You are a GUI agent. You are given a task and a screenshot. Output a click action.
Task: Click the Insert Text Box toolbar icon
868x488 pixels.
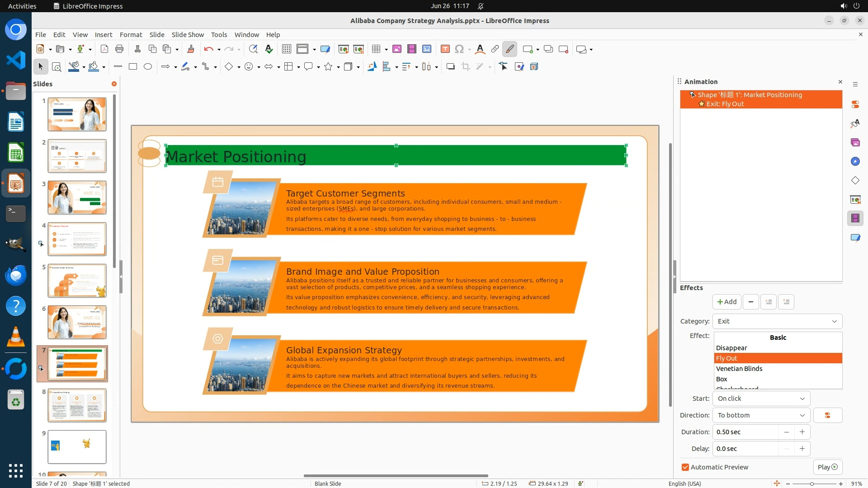click(445, 49)
